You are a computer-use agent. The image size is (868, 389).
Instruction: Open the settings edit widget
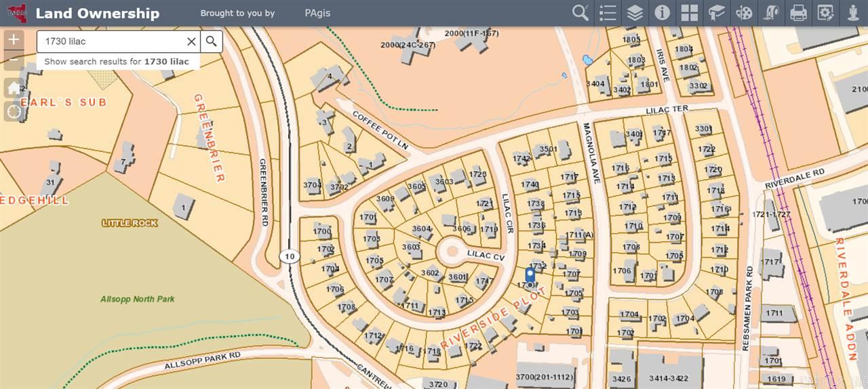click(825, 13)
